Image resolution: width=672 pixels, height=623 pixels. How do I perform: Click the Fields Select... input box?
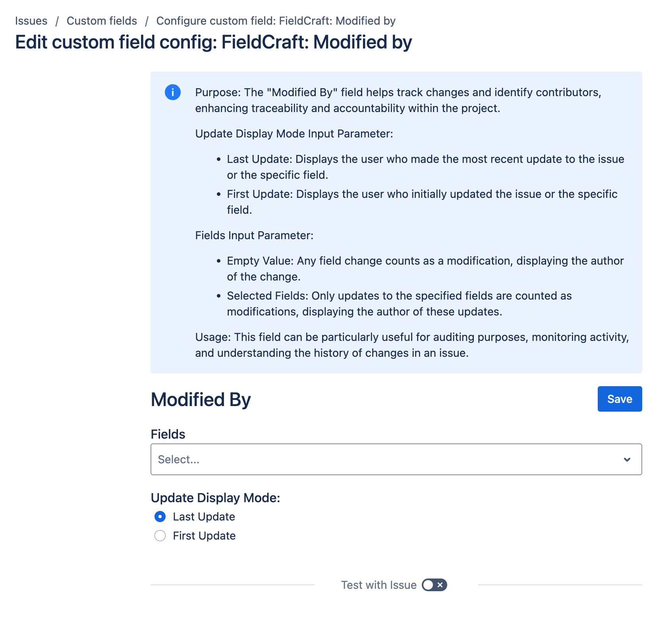381,459
